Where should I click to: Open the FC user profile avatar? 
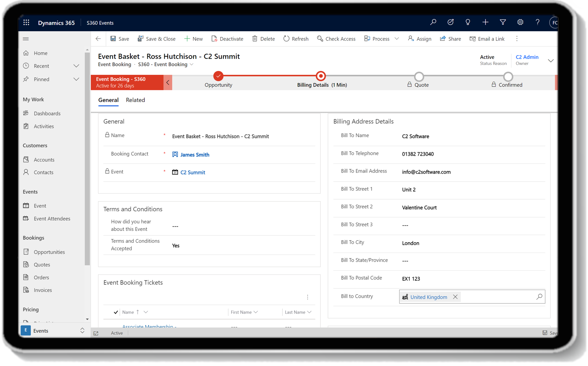(x=554, y=22)
